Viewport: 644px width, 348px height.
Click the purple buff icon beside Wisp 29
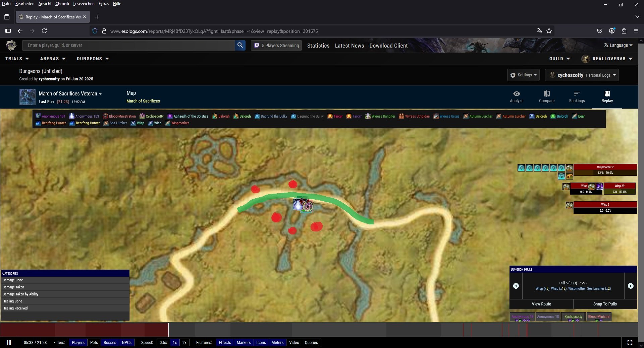(x=600, y=187)
